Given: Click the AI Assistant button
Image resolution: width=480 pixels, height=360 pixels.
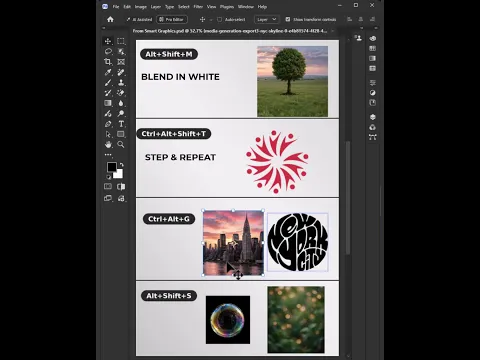Looking at the screenshot, I should click(139, 19).
